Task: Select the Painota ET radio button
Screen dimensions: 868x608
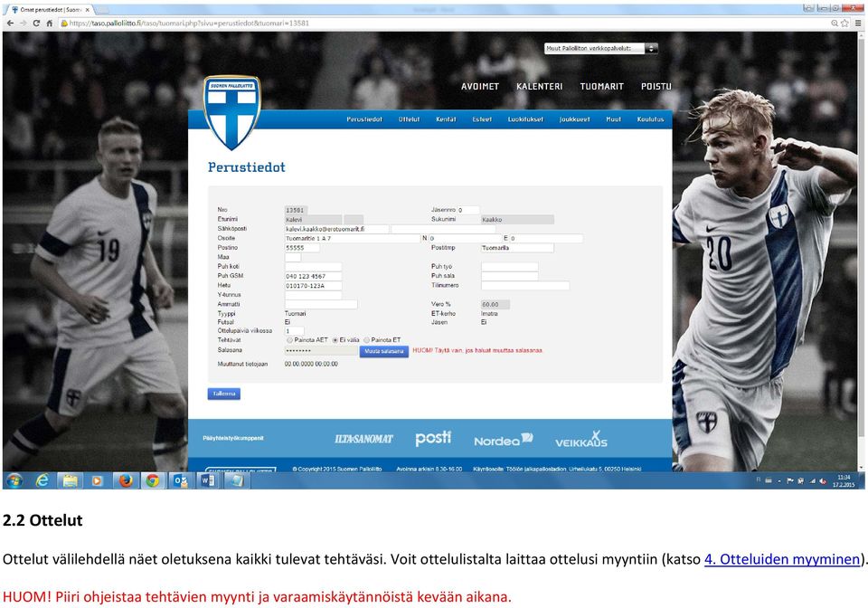Action: pyautogui.click(x=366, y=340)
